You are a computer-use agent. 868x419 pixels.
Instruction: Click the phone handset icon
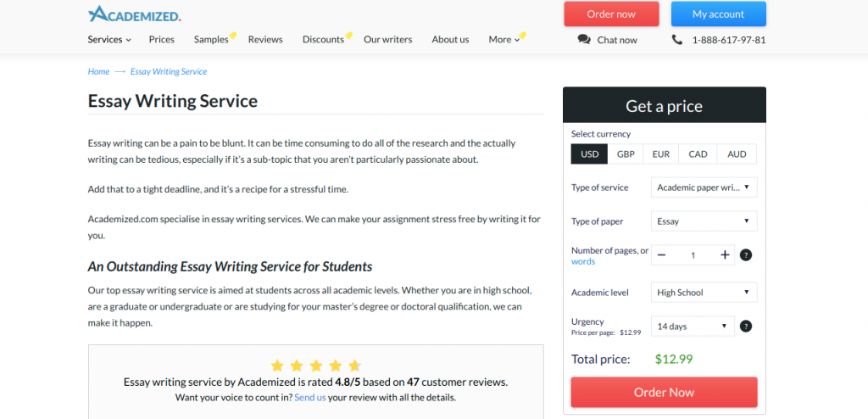point(677,40)
